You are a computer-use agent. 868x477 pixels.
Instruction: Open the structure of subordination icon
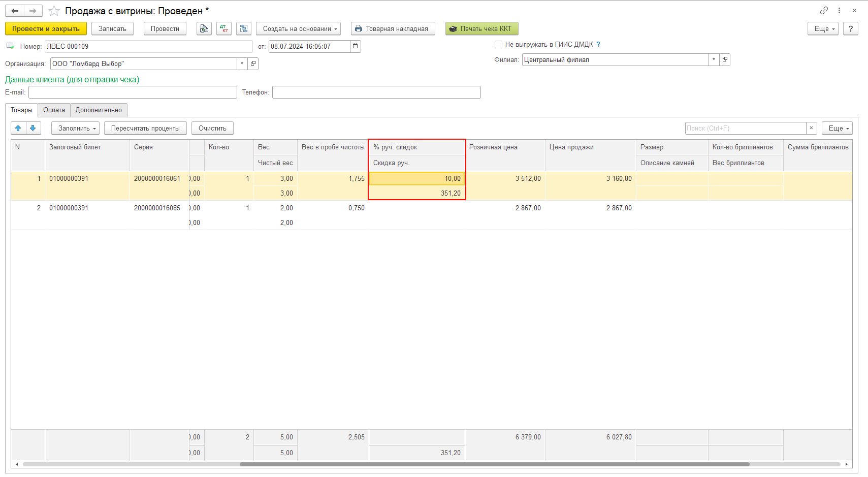point(204,28)
